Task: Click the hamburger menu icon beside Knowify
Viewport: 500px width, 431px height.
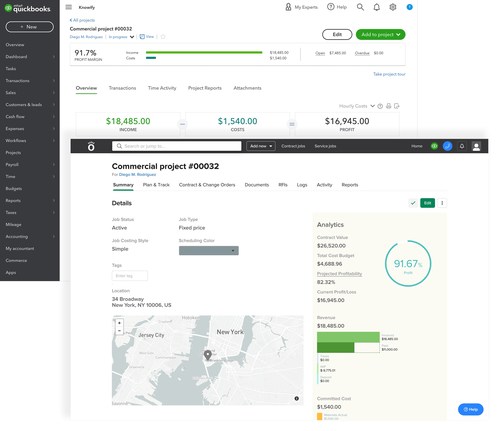Action: coord(69,7)
